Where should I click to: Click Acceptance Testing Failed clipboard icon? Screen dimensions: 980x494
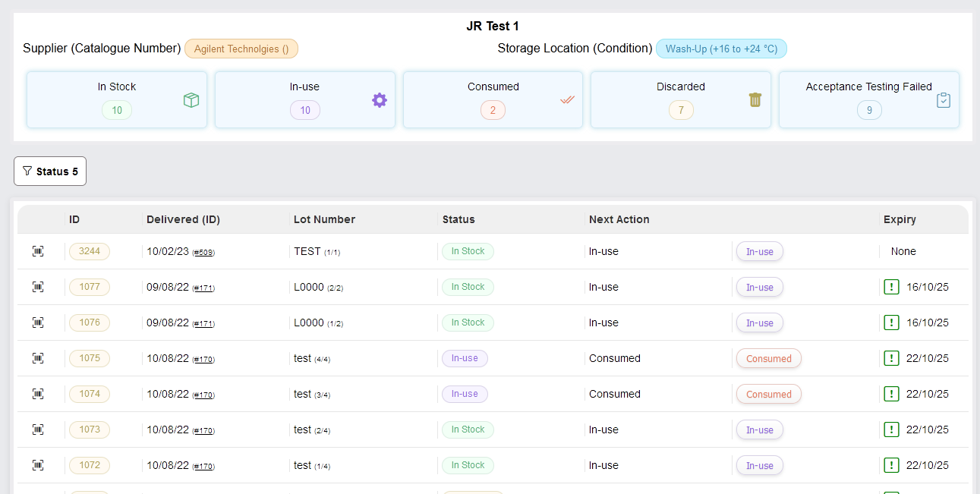(943, 100)
